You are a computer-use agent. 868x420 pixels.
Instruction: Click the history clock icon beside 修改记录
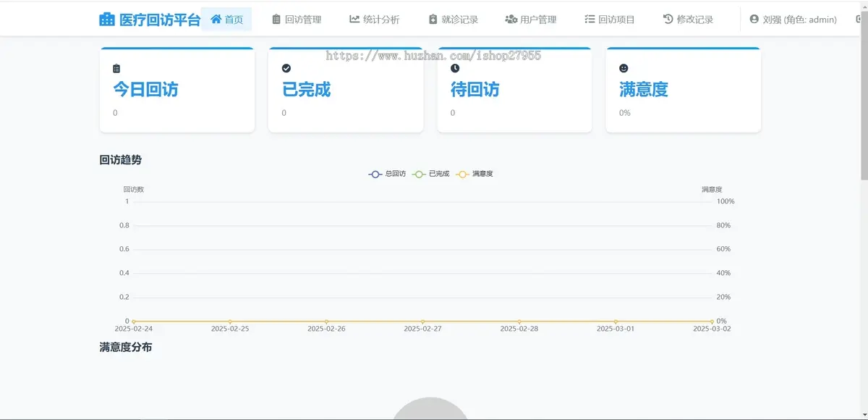pyautogui.click(x=668, y=20)
